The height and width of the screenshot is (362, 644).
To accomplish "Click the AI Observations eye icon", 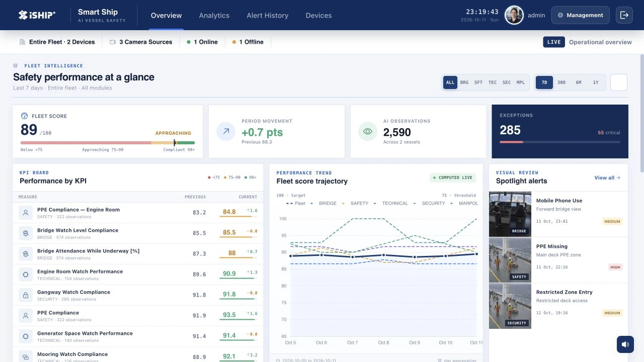I will (x=368, y=132).
